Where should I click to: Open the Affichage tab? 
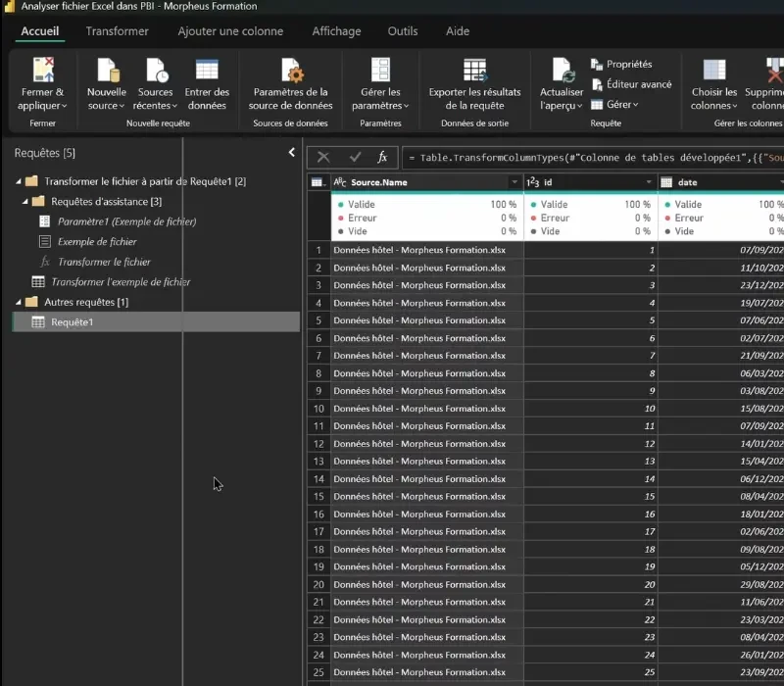(336, 31)
